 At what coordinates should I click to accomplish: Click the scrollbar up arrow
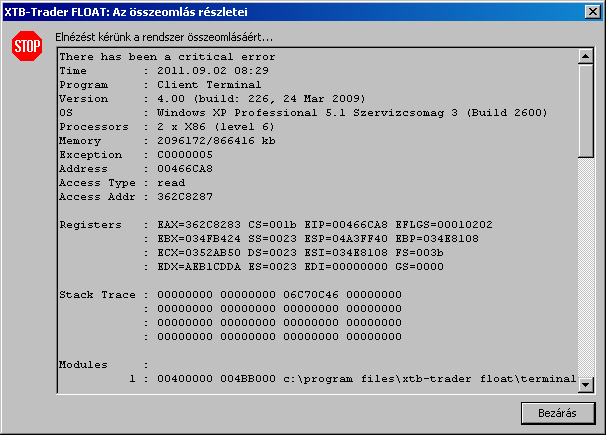[x=586, y=56]
